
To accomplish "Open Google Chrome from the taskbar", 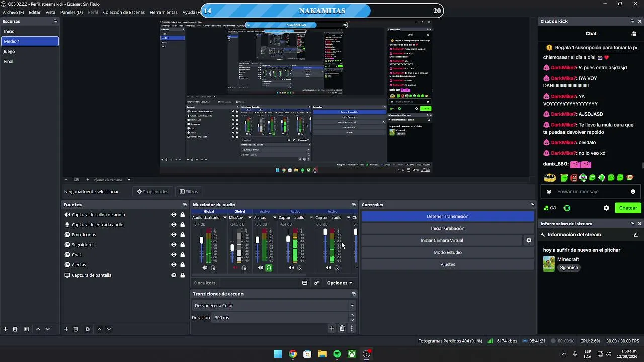I will pyautogui.click(x=292, y=354).
